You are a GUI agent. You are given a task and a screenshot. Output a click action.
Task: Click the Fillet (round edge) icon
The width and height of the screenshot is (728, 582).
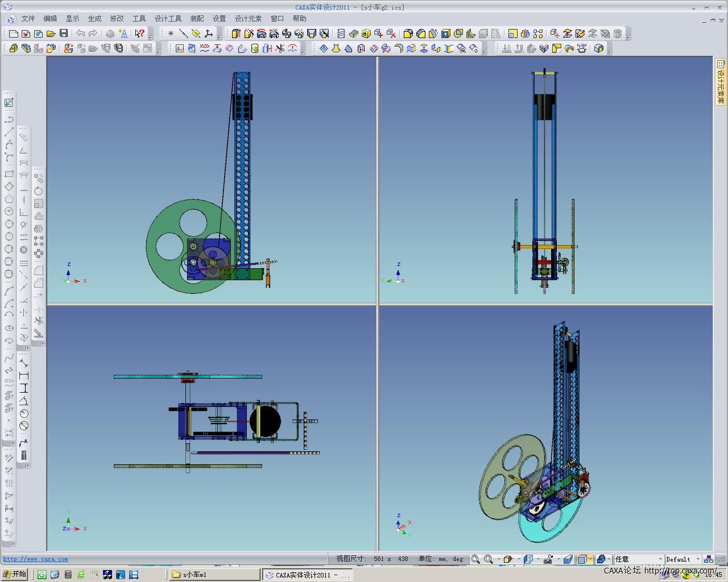coord(408,34)
